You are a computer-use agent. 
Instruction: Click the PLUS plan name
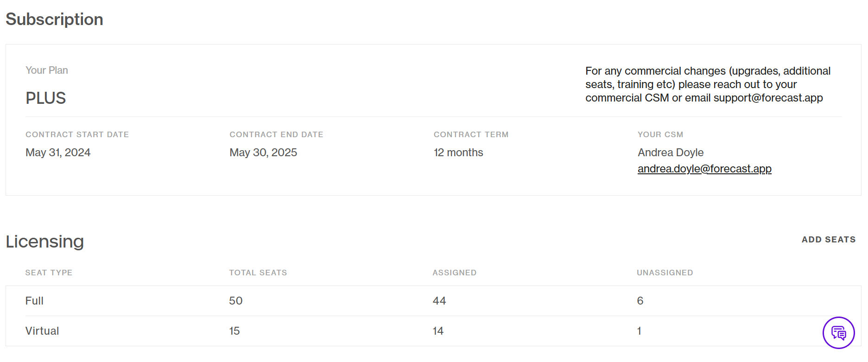coord(46,98)
